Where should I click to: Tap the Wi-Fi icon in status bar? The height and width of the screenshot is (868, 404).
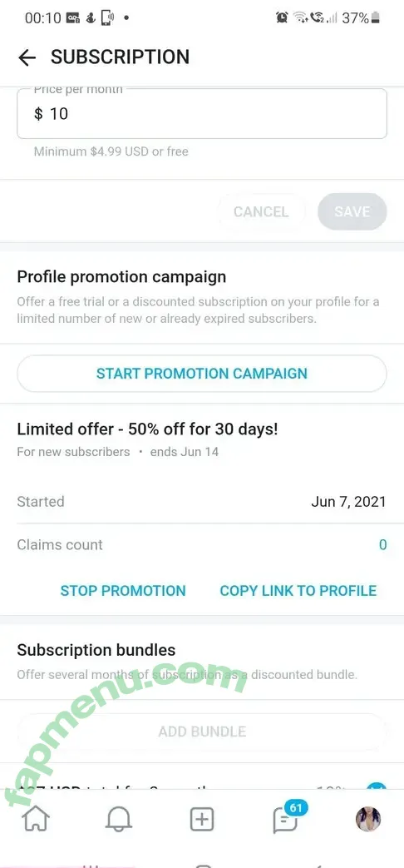301,17
